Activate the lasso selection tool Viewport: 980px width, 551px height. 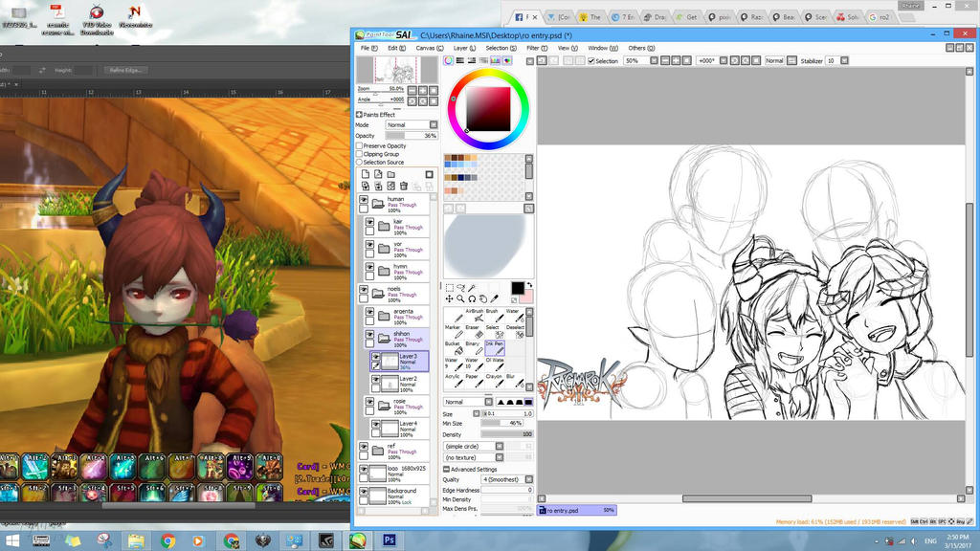[x=460, y=288]
